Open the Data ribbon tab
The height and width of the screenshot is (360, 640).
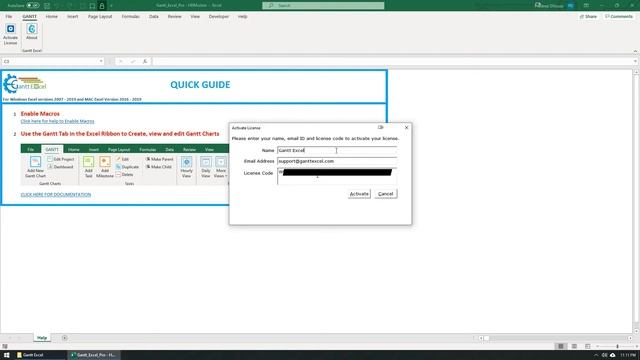[x=153, y=17]
